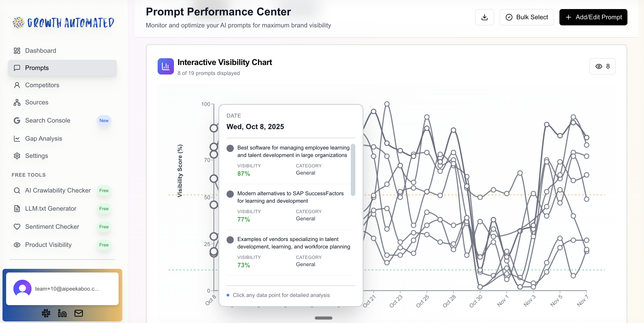Image resolution: width=644 pixels, height=323 pixels.
Task: Click the email envelope icon in footer
Action: pos(78,313)
